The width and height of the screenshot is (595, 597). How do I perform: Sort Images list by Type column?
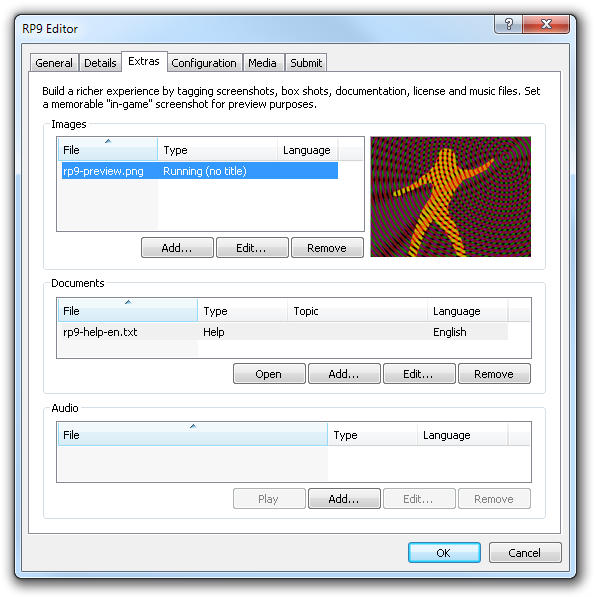pyautogui.click(x=217, y=149)
